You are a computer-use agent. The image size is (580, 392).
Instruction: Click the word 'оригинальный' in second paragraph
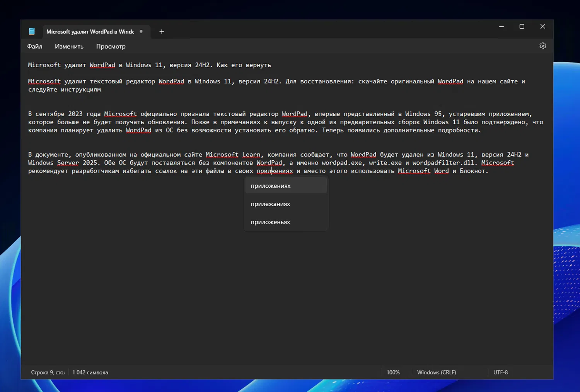(x=413, y=81)
